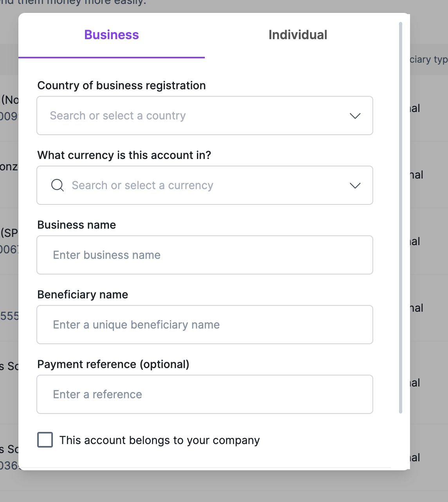Screen dimensions: 448x502
Task: Switch to the Individual tab
Action: pos(298,35)
